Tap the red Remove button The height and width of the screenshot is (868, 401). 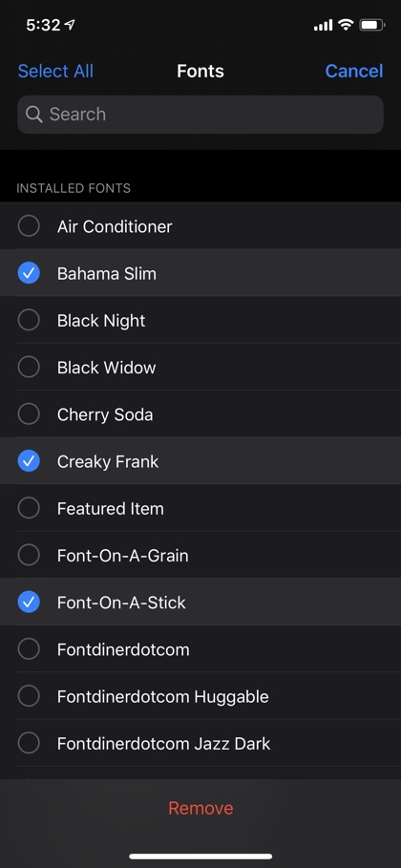pyautogui.click(x=200, y=808)
